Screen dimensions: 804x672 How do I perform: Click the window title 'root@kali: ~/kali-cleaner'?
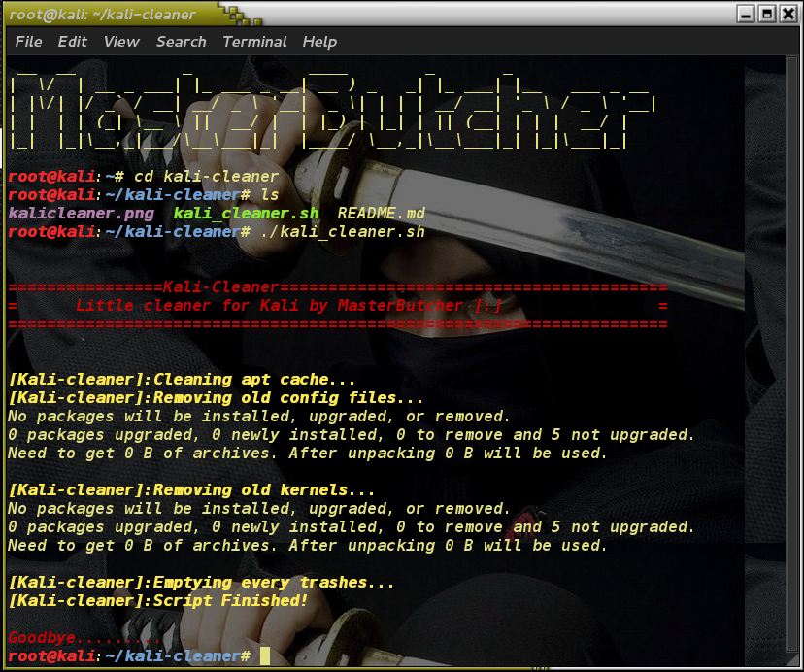[x=103, y=15]
